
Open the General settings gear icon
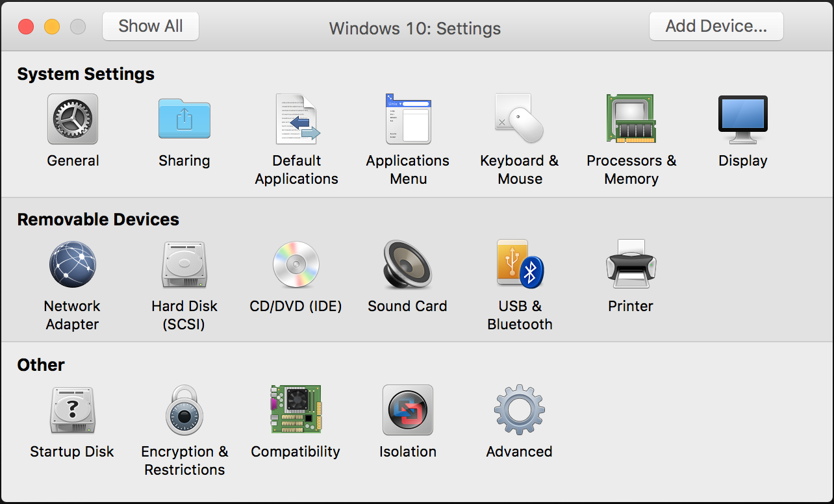pyautogui.click(x=73, y=119)
